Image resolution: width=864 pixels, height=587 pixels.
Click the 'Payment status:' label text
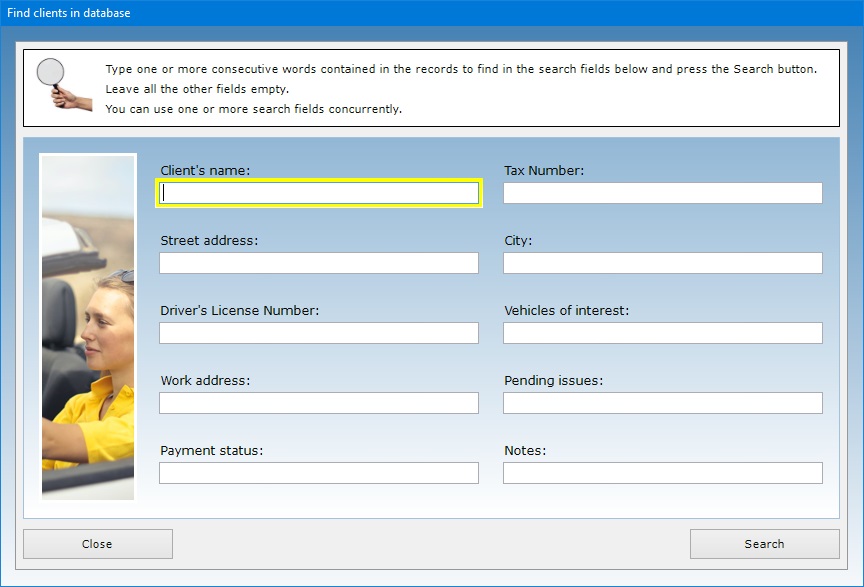[x=211, y=451]
